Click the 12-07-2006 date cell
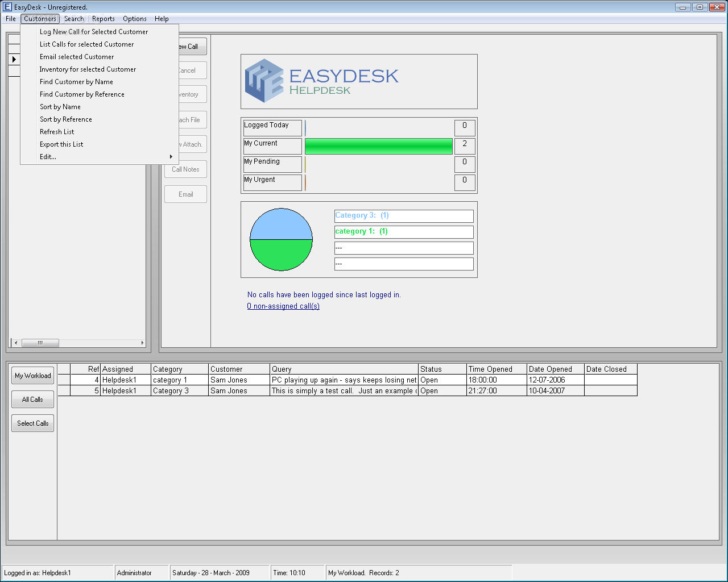Image resolution: width=728 pixels, height=582 pixels. click(x=556, y=380)
